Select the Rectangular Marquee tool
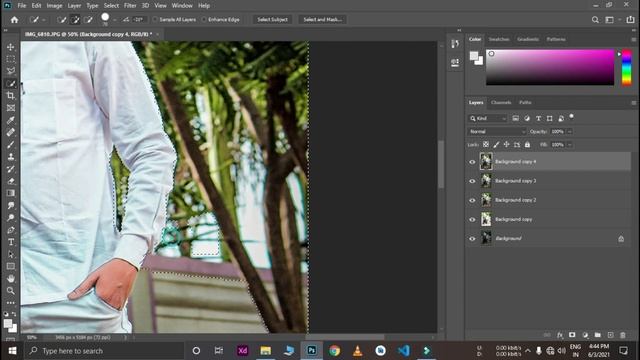Viewport: 640px width, 360px height. point(11,59)
